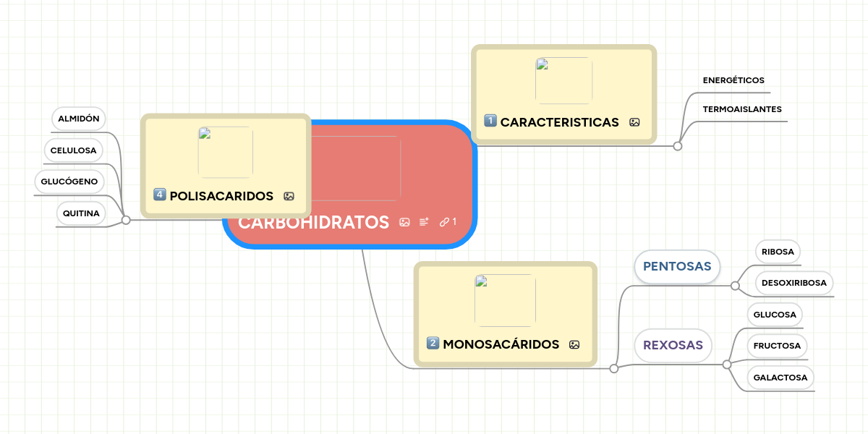The height and width of the screenshot is (434, 868).
Task: Collapse the POLISACARIDOS branch circle handle
Action: (x=126, y=220)
